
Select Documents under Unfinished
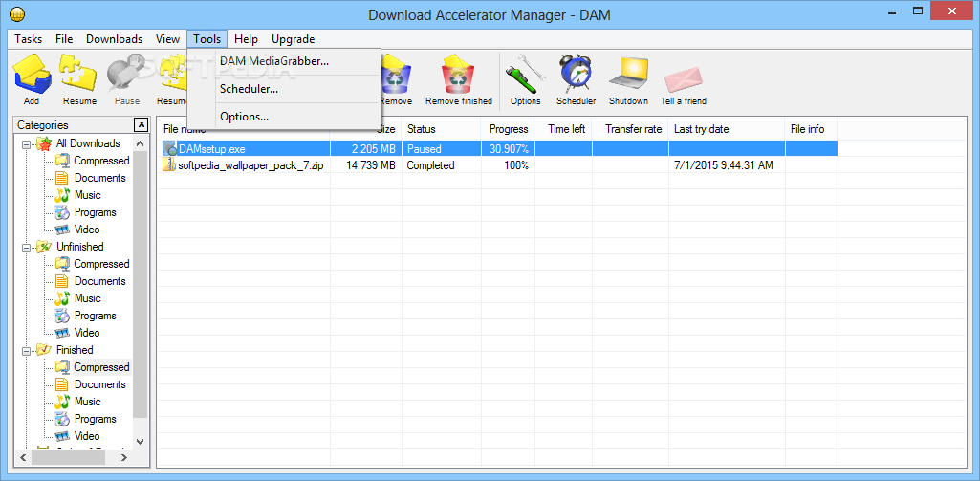point(100,281)
